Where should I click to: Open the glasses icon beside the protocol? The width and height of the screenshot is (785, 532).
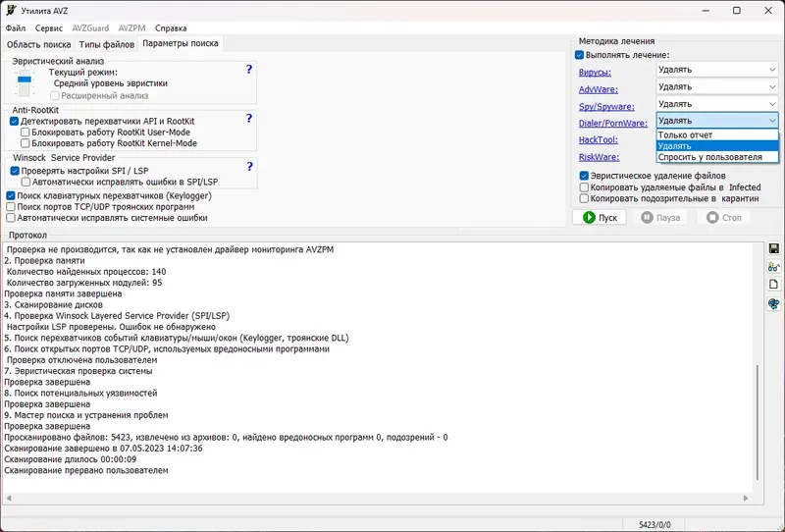click(x=773, y=267)
